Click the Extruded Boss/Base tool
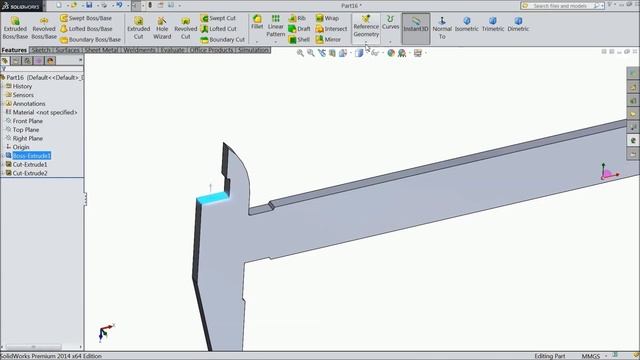The width and height of the screenshot is (640, 360). click(x=15, y=28)
